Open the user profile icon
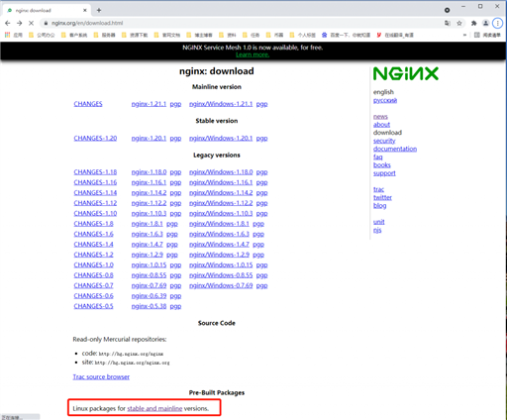This screenshot has height=420, width=507. [485, 23]
